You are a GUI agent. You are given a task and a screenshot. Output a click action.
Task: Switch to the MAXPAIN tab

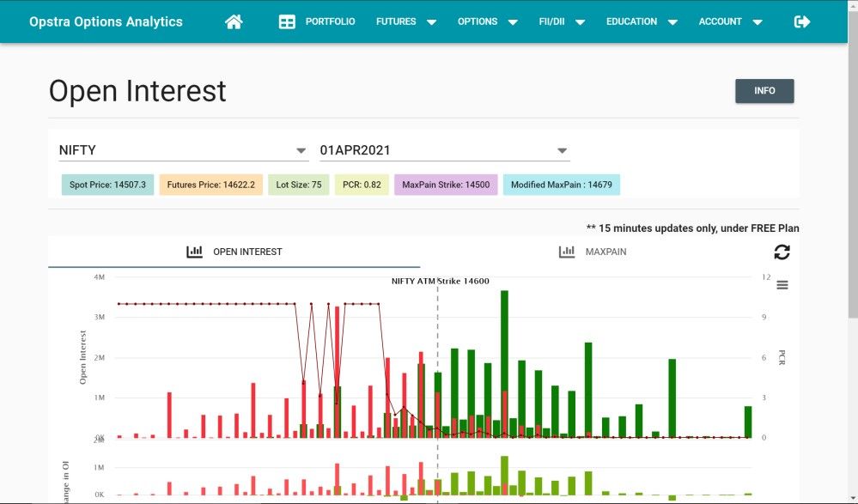[x=605, y=252]
